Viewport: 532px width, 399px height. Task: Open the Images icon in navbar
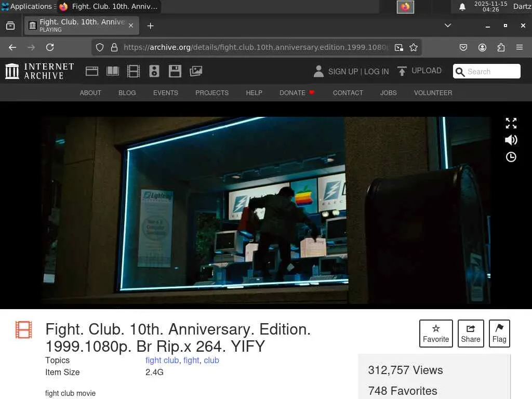[x=196, y=71]
